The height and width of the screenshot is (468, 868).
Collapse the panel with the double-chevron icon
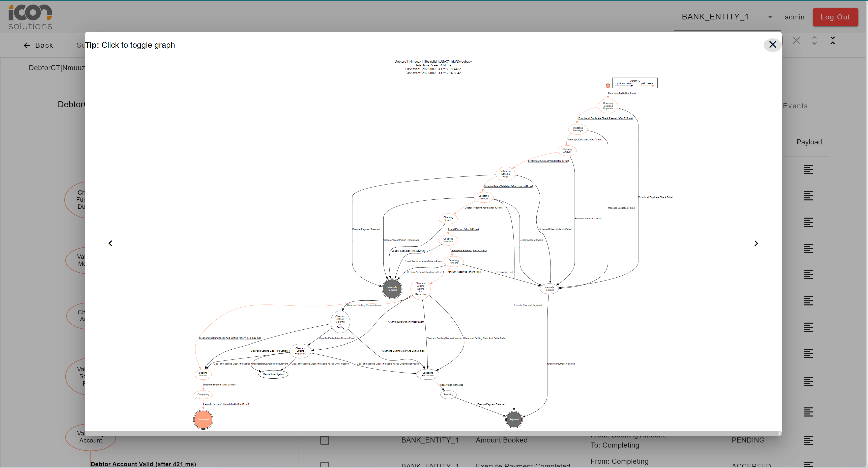coord(832,40)
